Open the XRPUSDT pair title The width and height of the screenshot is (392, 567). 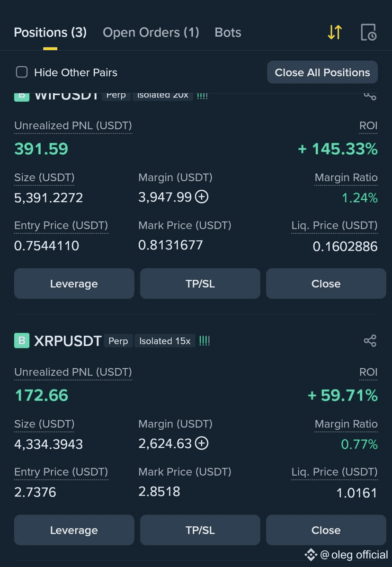click(68, 341)
